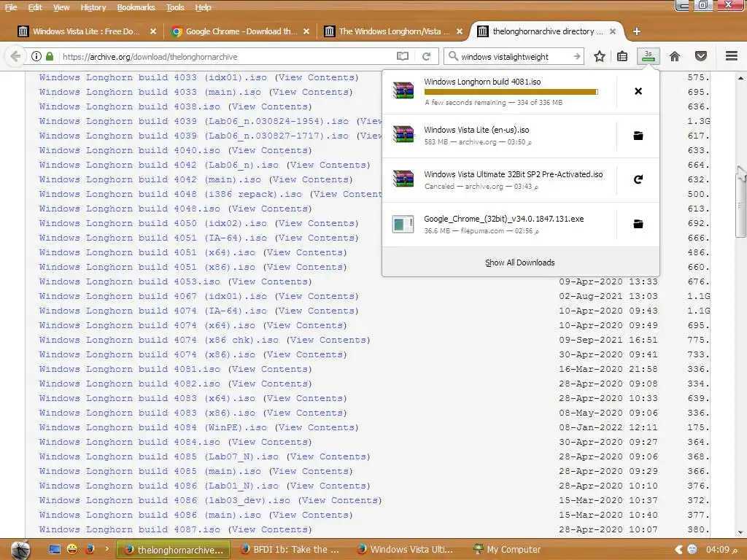Switch to The Windows Longhorn/Vista tab

(x=394, y=31)
